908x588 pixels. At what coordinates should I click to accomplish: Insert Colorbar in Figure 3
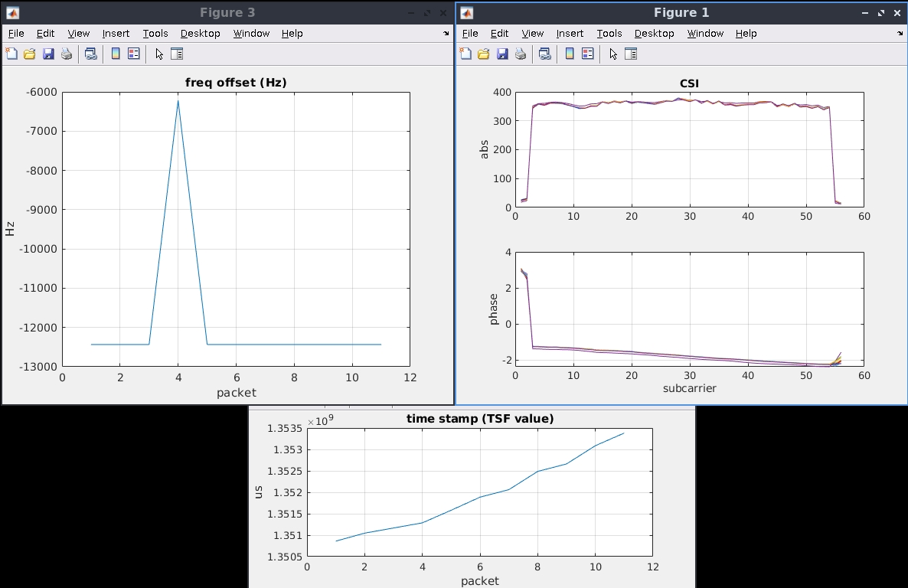coord(116,54)
